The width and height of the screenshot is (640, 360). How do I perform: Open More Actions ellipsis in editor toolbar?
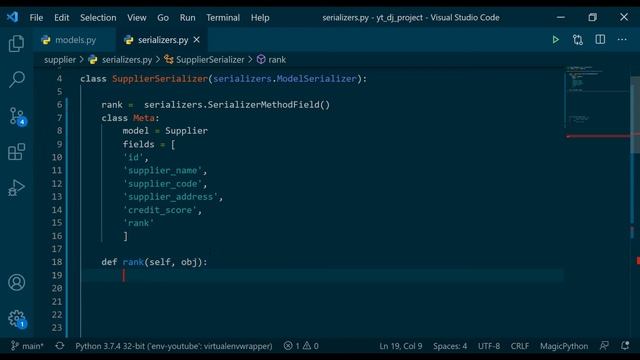[x=622, y=40]
